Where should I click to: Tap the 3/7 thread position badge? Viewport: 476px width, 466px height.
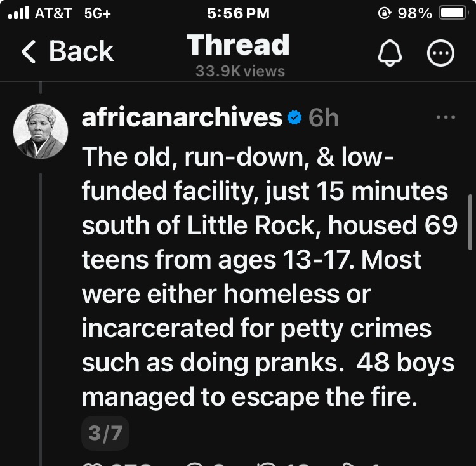105,434
